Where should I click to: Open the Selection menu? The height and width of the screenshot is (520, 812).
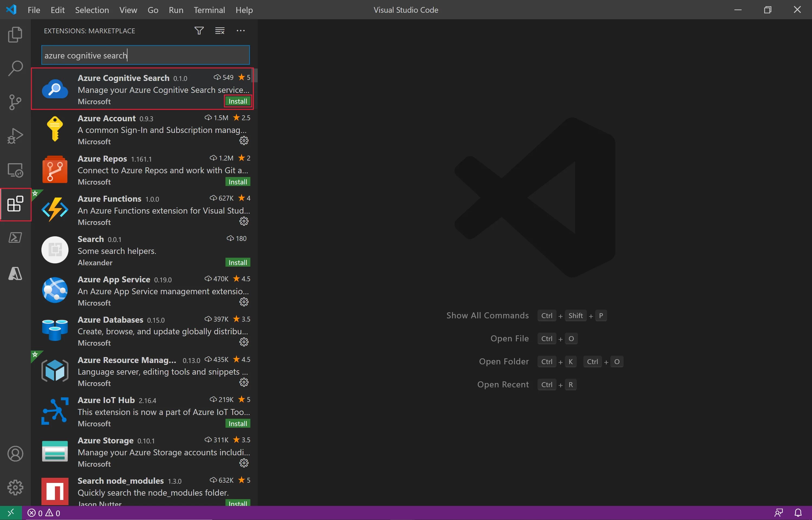pyautogui.click(x=92, y=10)
